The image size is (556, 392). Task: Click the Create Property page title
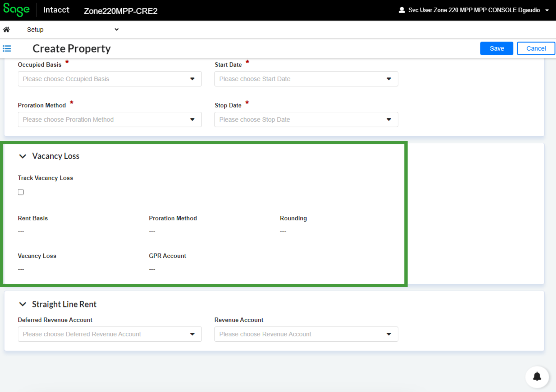(x=72, y=49)
